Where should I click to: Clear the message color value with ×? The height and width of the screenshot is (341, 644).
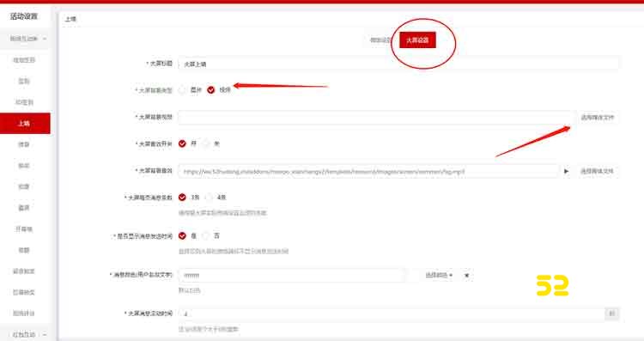tap(466, 275)
